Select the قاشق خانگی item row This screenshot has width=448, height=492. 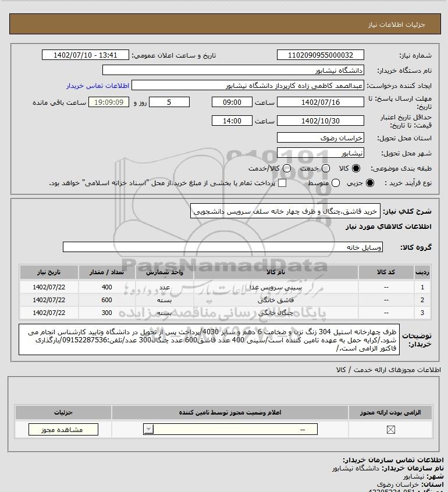pyautogui.click(x=225, y=300)
